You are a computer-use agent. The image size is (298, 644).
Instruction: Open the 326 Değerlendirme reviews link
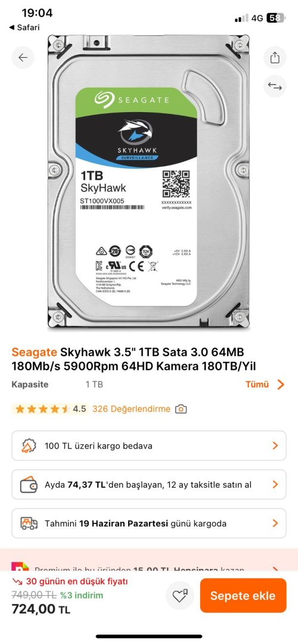(x=131, y=409)
